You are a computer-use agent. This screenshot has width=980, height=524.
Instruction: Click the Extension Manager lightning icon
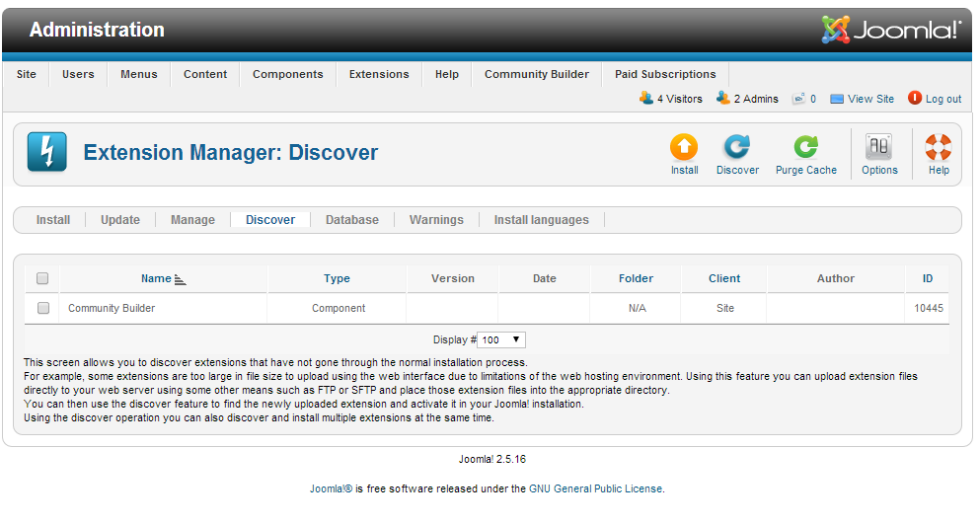(46, 152)
